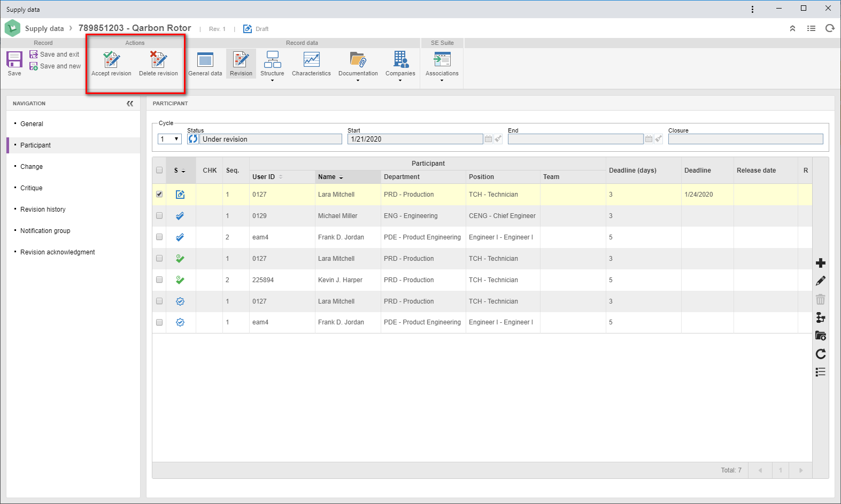Open Characteristics record data
The height and width of the screenshot is (504, 841).
[x=311, y=64]
